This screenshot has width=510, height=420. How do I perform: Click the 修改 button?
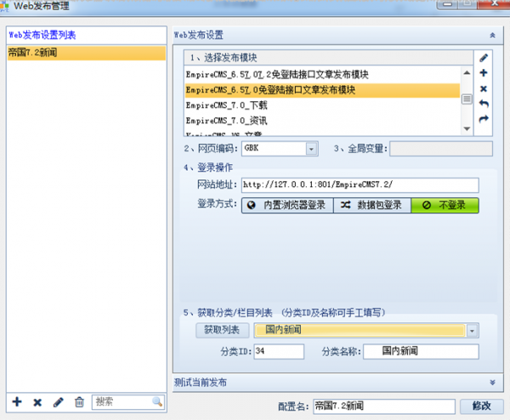click(x=481, y=406)
